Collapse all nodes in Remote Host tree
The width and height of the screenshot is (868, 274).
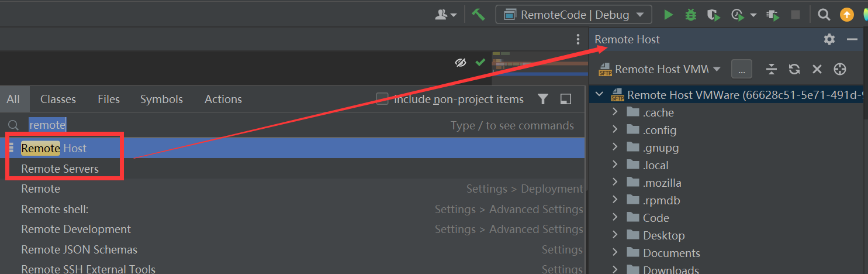[772, 69]
